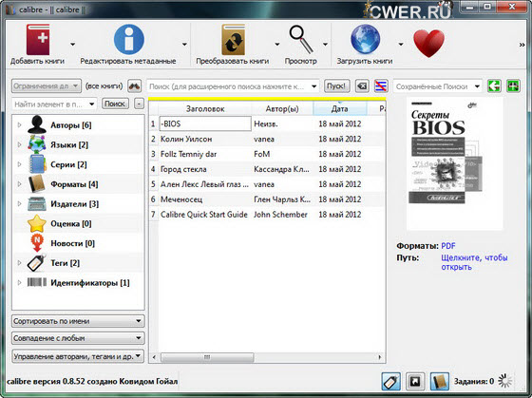532x398 pixels.
Task: Click the Add books red book icon
Action: coord(38,39)
